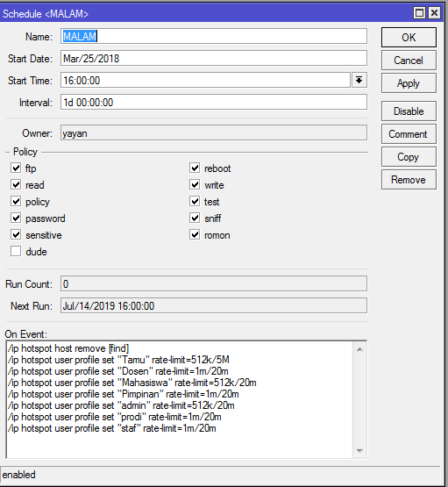Disable this schedule entry
Image resolution: width=448 pixels, height=487 pixels.
coord(409,111)
